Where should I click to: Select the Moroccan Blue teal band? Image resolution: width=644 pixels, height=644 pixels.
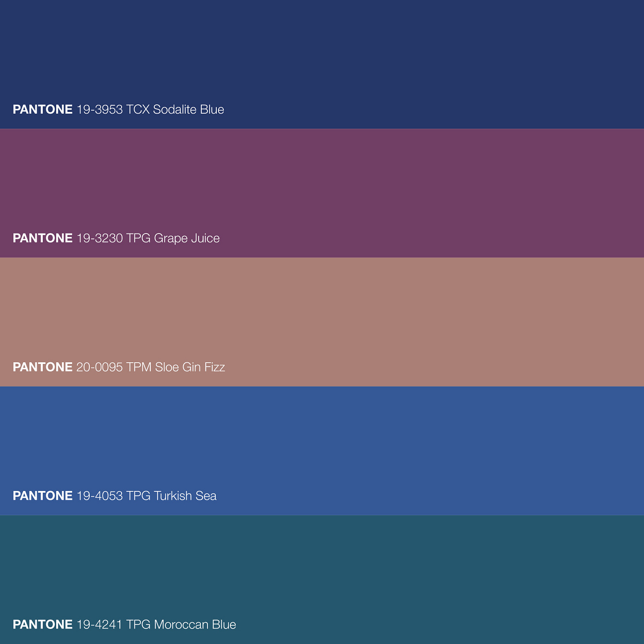click(322, 579)
